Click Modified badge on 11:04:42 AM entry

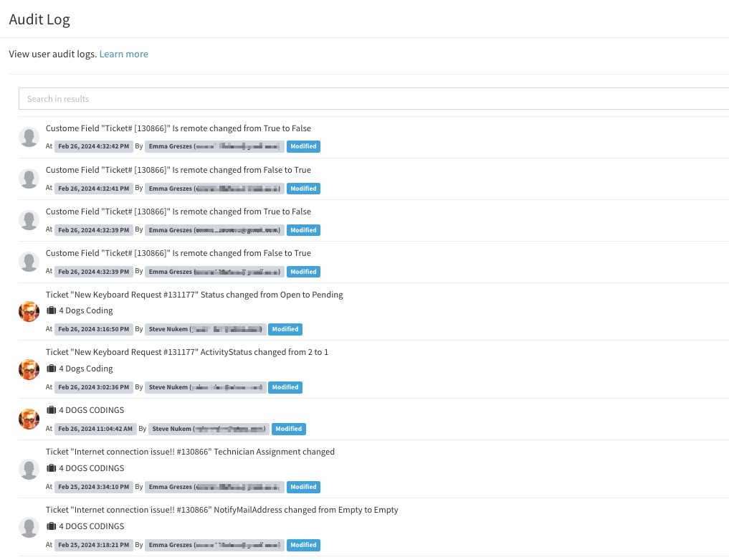[289, 429]
